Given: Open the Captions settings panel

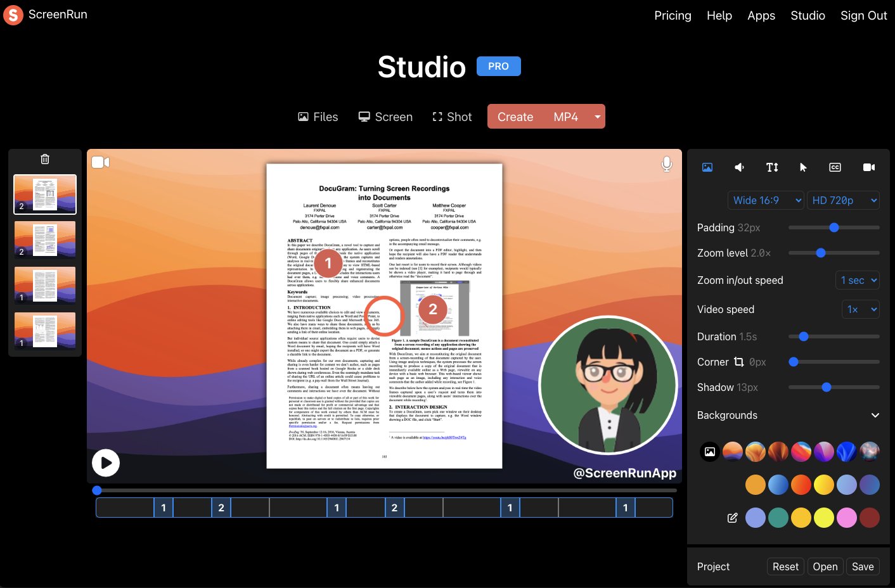Looking at the screenshot, I should (835, 167).
